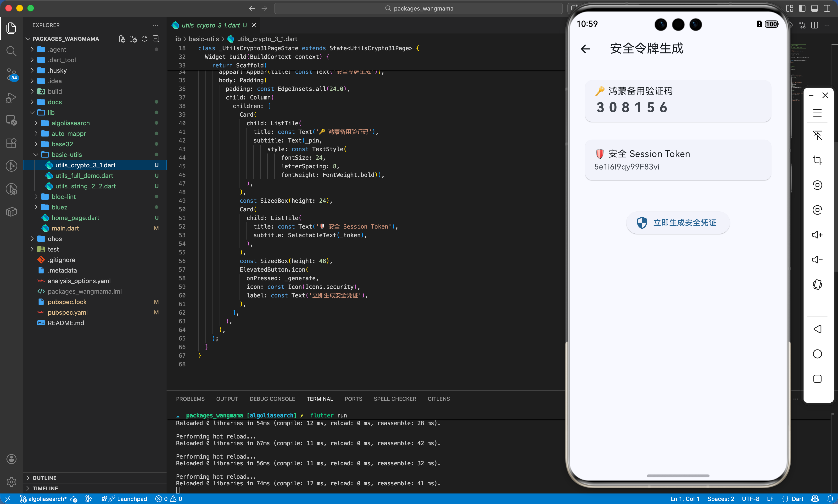Switch to the DEBUG CONSOLE tab
Screen dimensions: 838x504
pyautogui.click(x=272, y=399)
